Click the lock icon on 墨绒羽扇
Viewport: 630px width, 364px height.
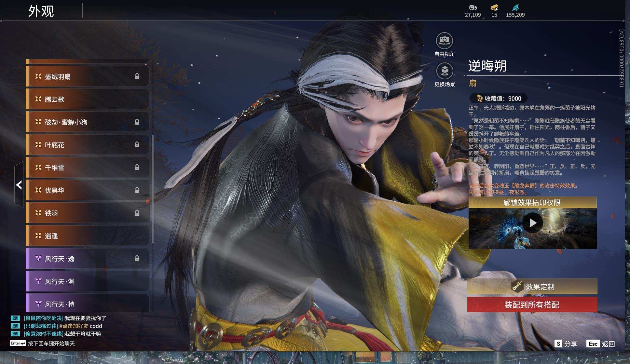tap(137, 76)
